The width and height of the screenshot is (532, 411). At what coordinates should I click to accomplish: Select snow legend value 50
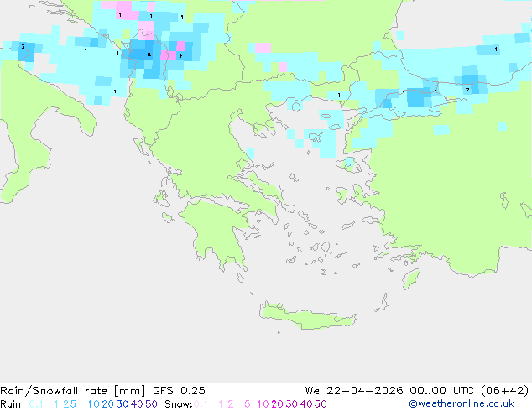pyautogui.click(x=321, y=404)
